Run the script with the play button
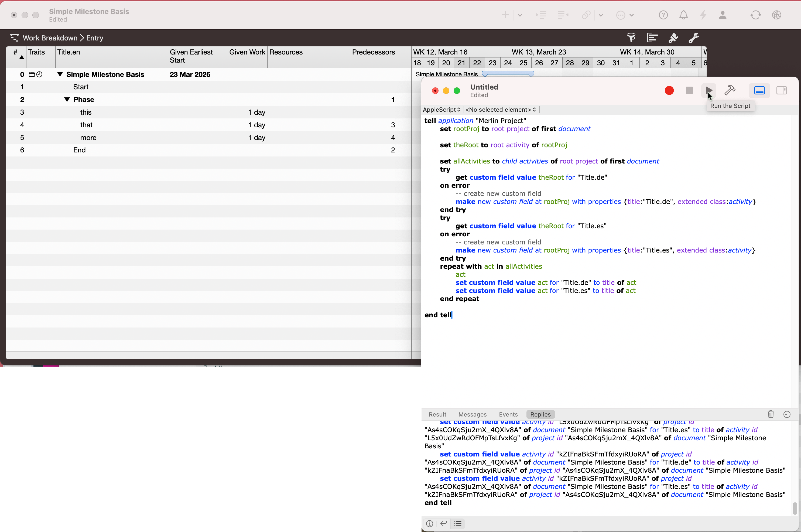The width and height of the screenshot is (801, 532). tap(708, 91)
